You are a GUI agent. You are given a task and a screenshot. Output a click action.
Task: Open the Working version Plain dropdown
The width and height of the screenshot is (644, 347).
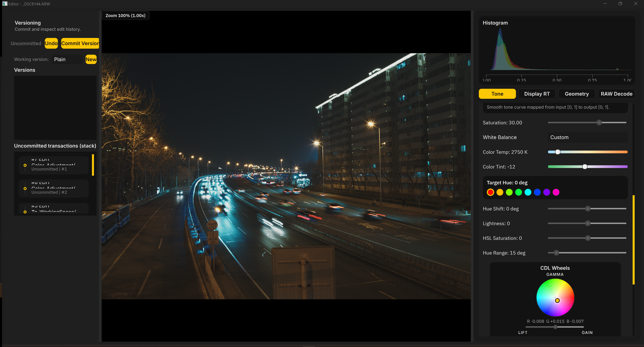pos(67,59)
